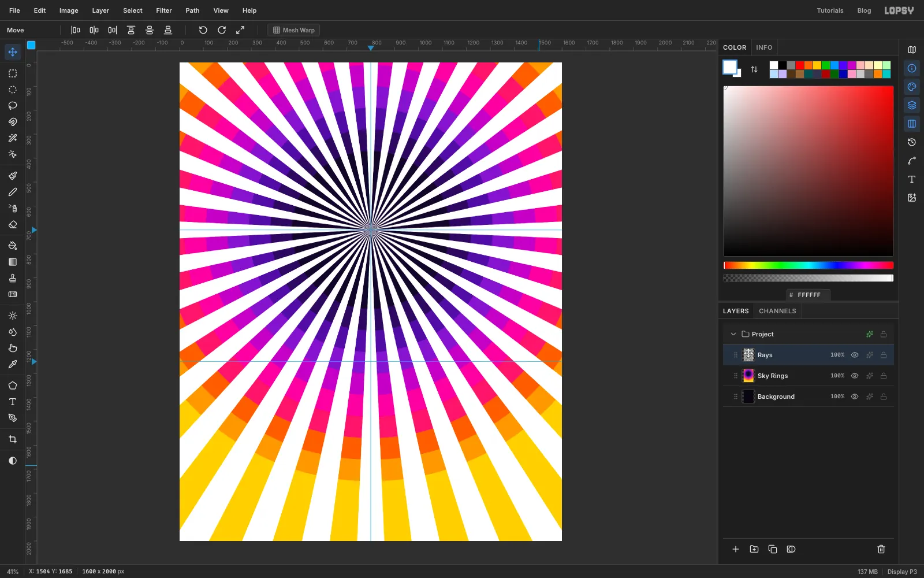Select the rectangular marquee tool

click(13, 73)
